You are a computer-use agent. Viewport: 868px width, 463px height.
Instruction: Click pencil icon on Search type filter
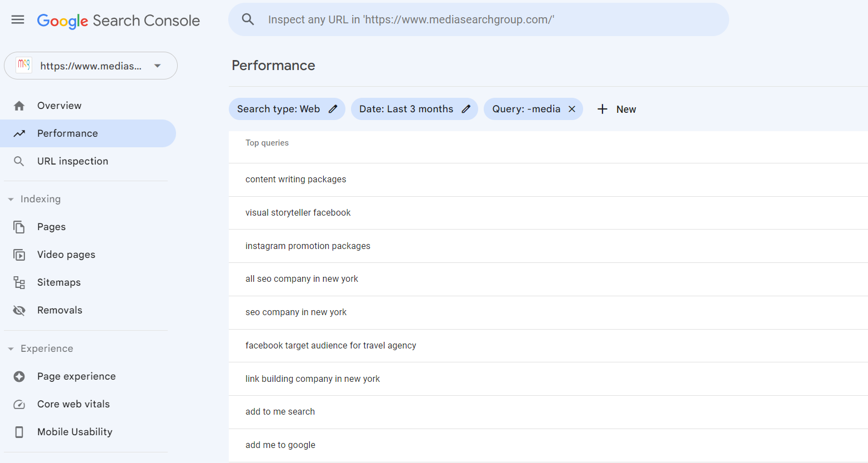pyautogui.click(x=333, y=109)
